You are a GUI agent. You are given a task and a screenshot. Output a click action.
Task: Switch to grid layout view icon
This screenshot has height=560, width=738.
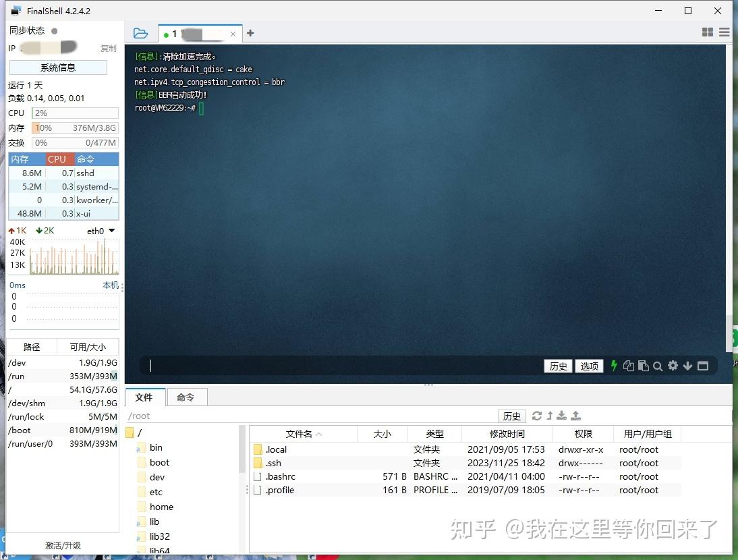click(708, 32)
